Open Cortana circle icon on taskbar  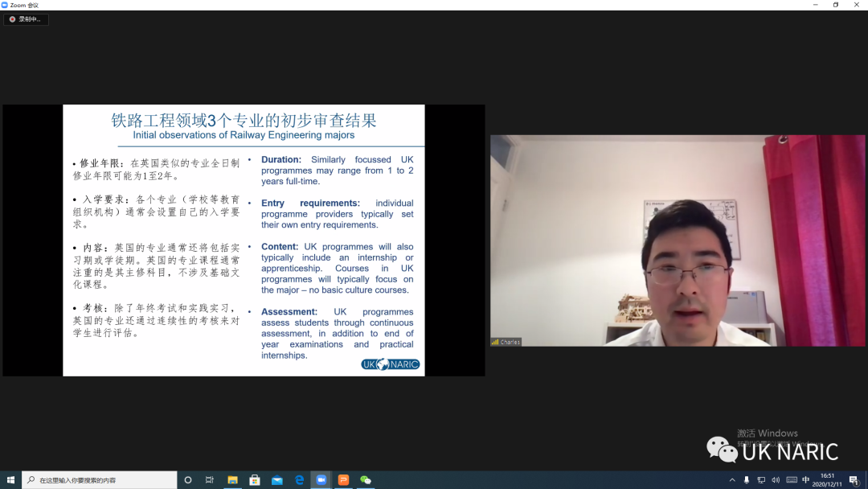point(188,480)
